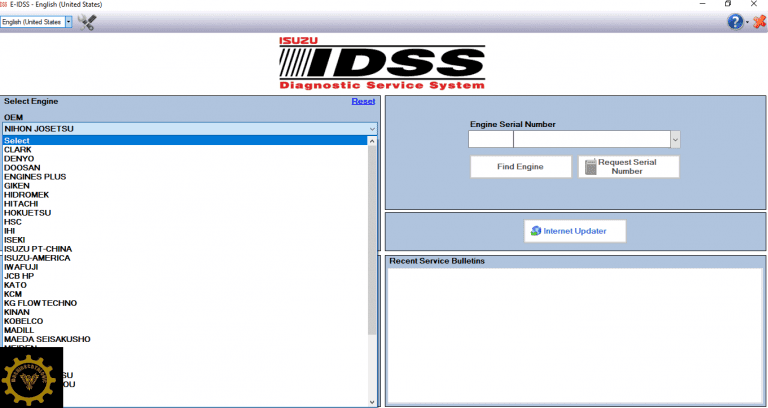This screenshot has height=408, width=768.
Task: Click the Find Engine button
Action: (x=521, y=167)
